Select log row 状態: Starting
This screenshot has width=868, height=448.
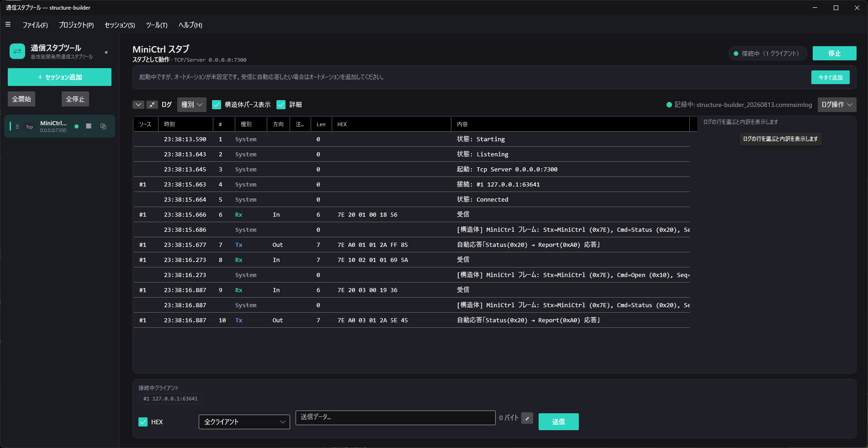click(x=412, y=139)
